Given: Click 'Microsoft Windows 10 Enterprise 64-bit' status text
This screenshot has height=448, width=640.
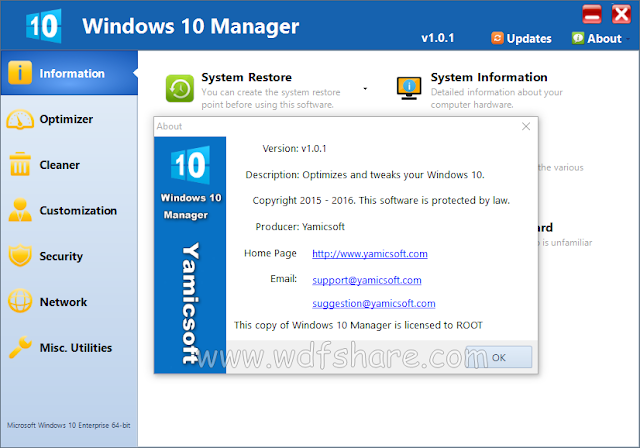Looking at the screenshot, I should (x=69, y=425).
